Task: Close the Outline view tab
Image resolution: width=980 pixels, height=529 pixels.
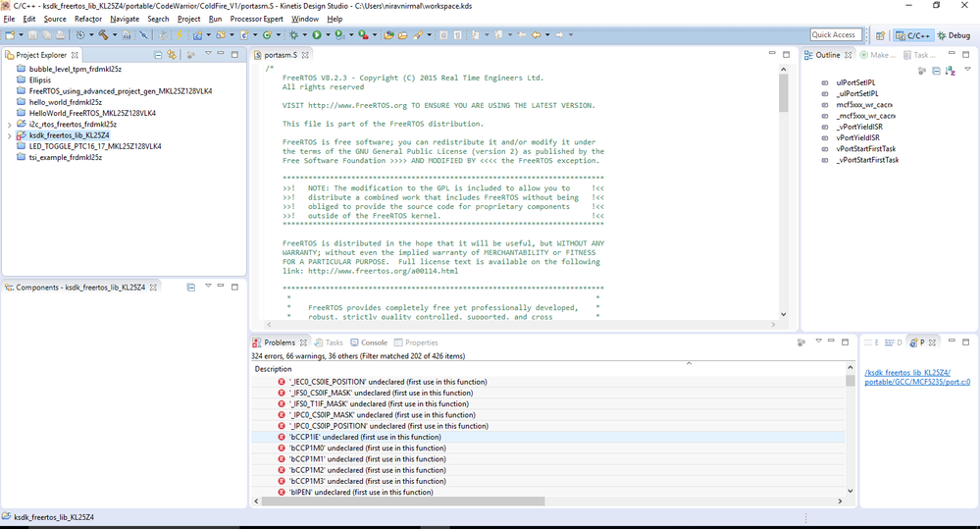Action: (849, 55)
